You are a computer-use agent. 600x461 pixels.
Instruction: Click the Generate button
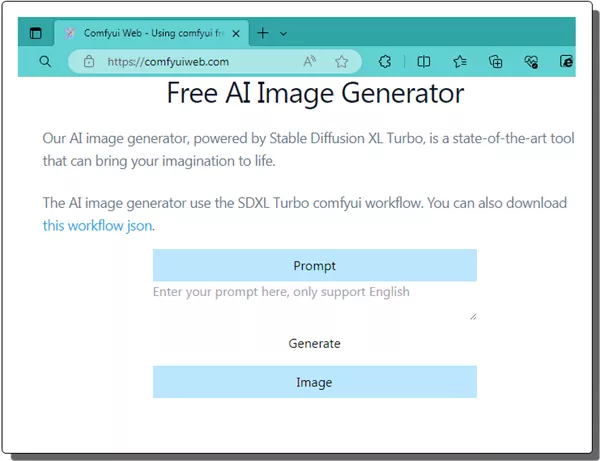315,343
